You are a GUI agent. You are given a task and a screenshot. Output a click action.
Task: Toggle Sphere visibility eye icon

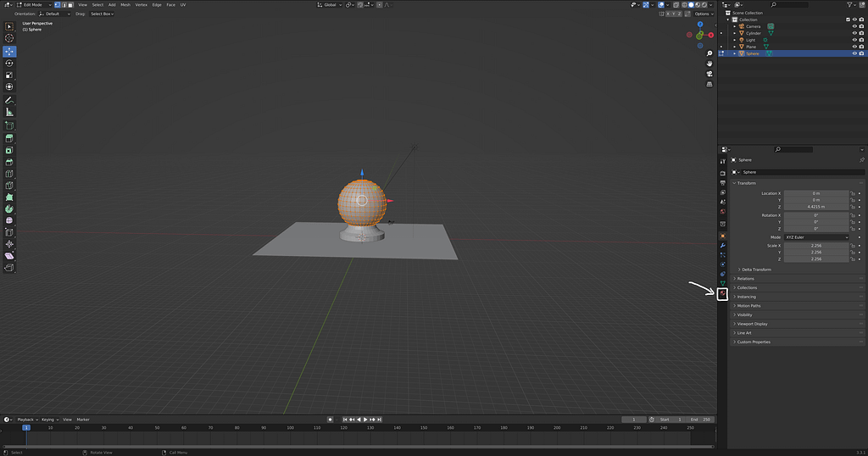pos(854,53)
